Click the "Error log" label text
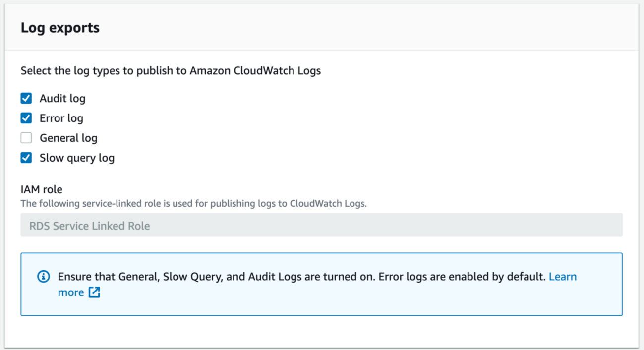Screen dimensions: 644x350 pyautogui.click(x=61, y=118)
